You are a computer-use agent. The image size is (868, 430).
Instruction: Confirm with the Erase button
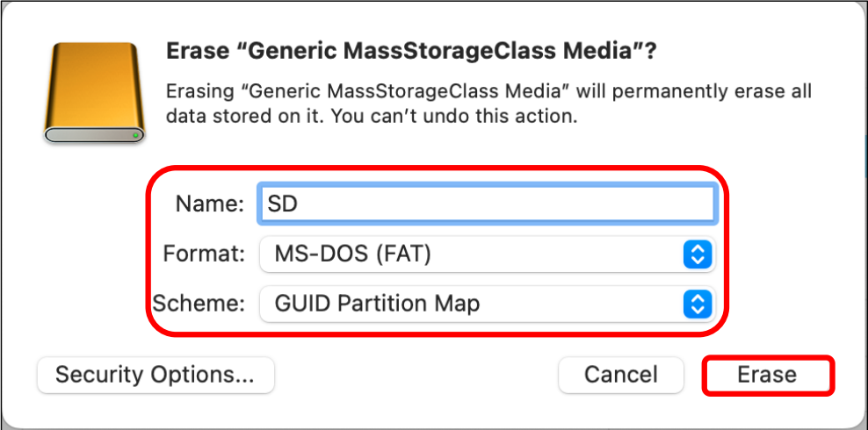click(x=767, y=375)
